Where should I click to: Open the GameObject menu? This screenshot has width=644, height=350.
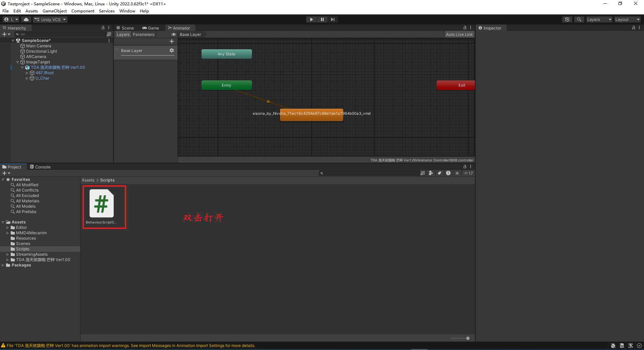pyautogui.click(x=55, y=11)
